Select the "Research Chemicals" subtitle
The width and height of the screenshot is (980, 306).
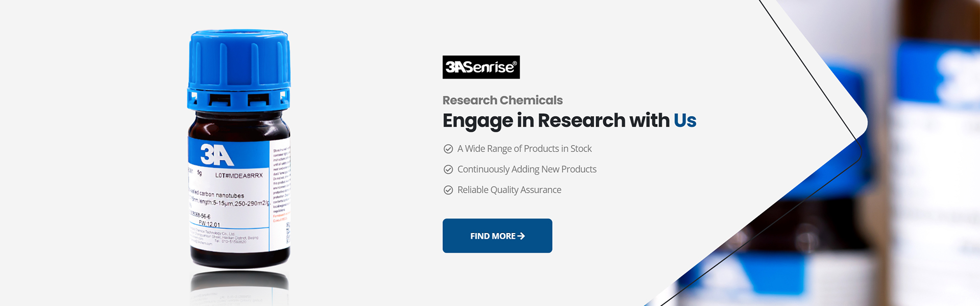coord(502,100)
